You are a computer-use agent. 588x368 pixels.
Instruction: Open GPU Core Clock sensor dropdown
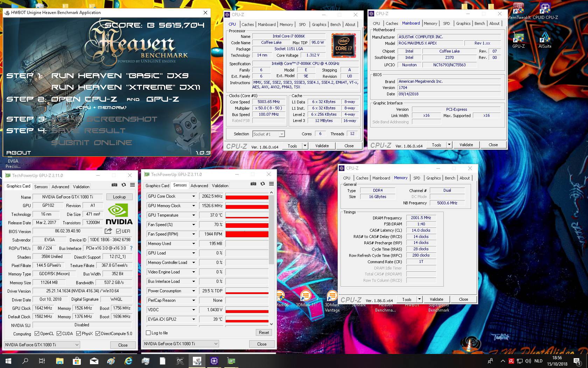coord(194,196)
